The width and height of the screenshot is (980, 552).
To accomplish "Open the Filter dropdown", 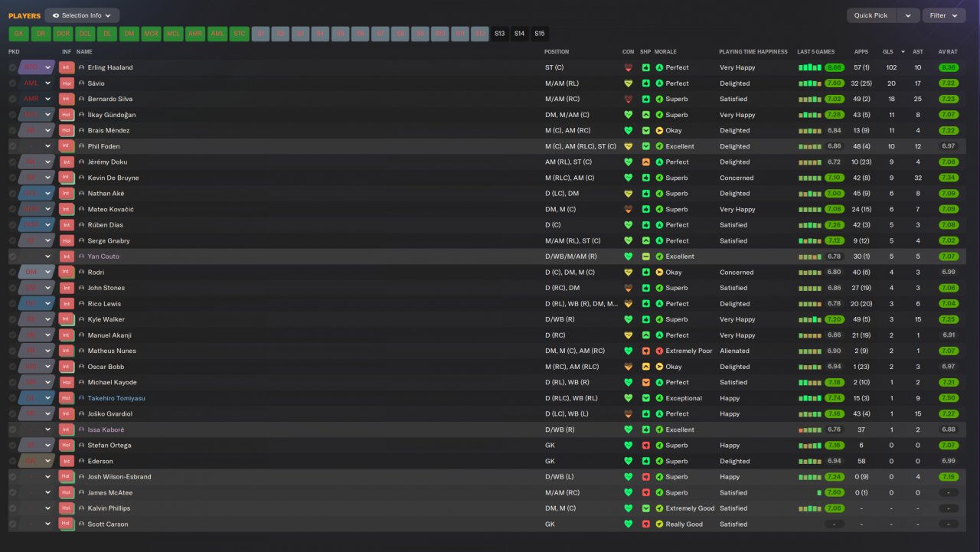I will coord(944,15).
